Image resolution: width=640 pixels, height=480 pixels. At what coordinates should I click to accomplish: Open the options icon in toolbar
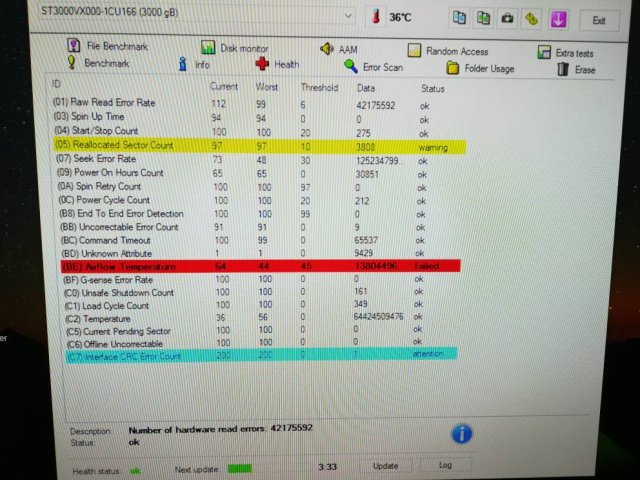(x=531, y=19)
